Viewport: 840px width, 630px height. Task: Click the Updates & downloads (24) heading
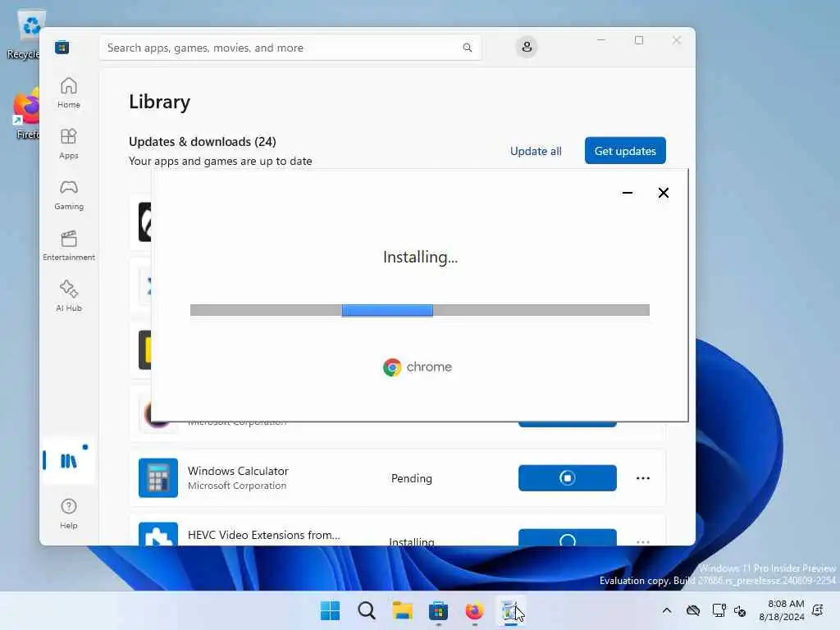(x=203, y=141)
